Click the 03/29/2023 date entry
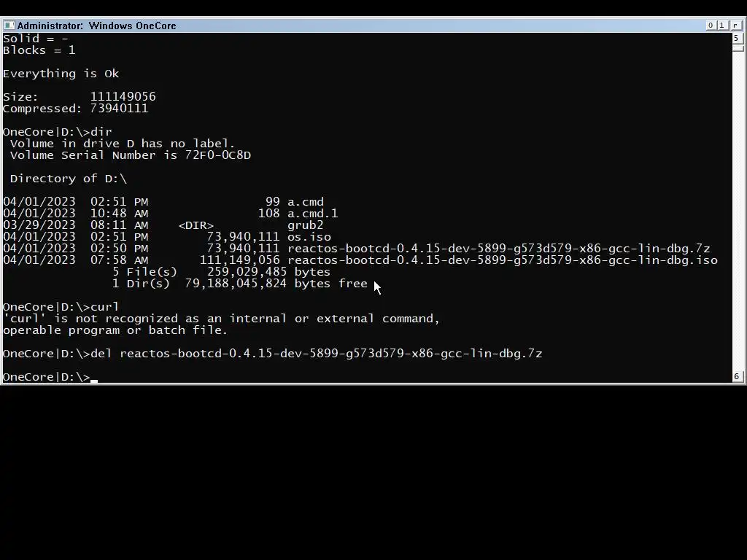This screenshot has height=560, width=747. 39,225
